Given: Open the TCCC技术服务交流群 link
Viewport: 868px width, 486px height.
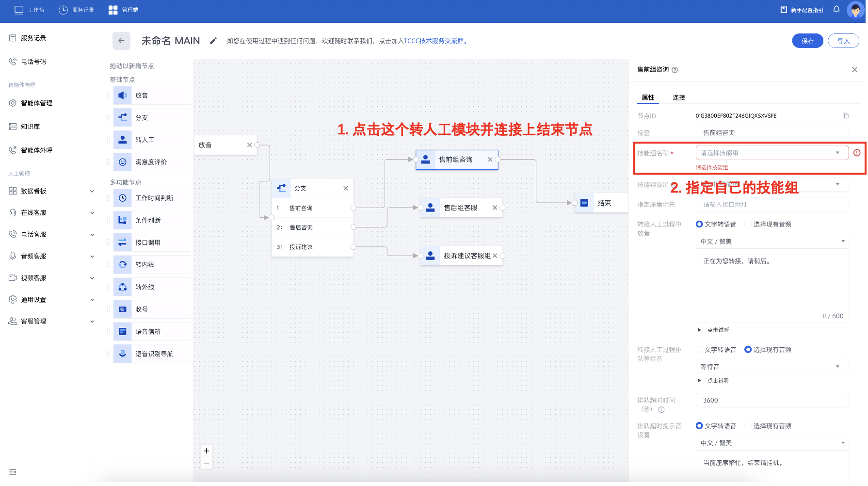Looking at the screenshot, I should (x=434, y=41).
